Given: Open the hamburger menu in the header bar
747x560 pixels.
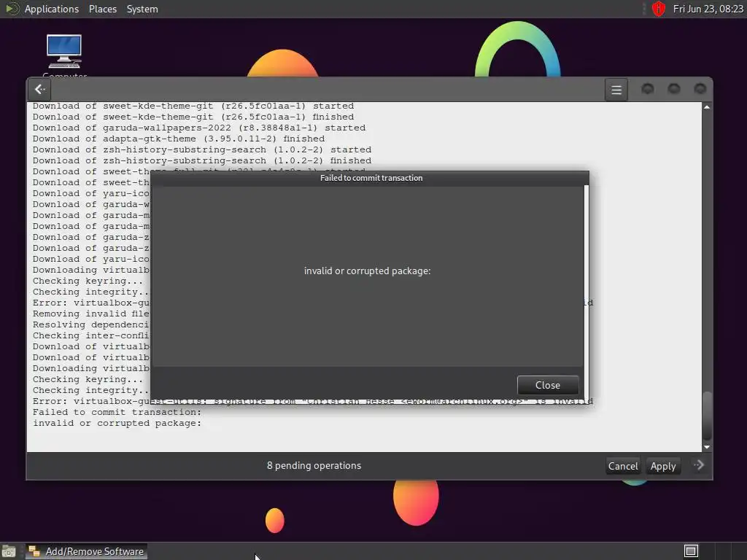Looking at the screenshot, I should click(616, 90).
